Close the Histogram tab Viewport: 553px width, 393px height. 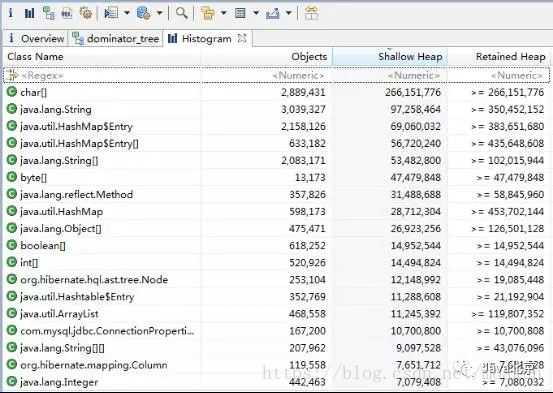pos(242,38)
